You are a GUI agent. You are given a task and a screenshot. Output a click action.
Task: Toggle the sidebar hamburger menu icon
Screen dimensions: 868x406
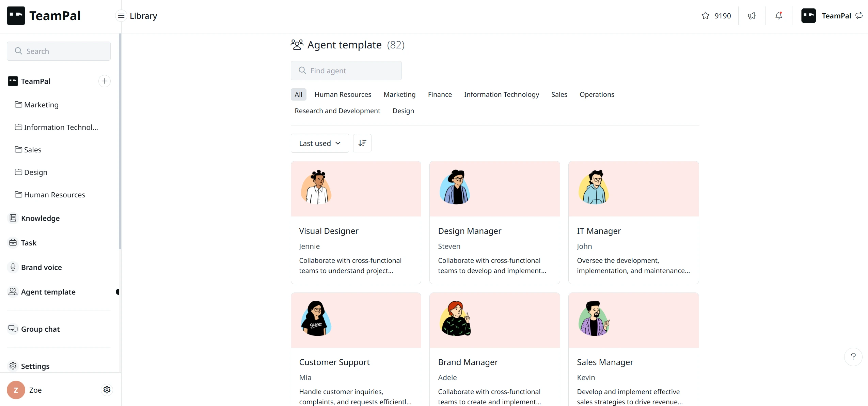[121, 16]
